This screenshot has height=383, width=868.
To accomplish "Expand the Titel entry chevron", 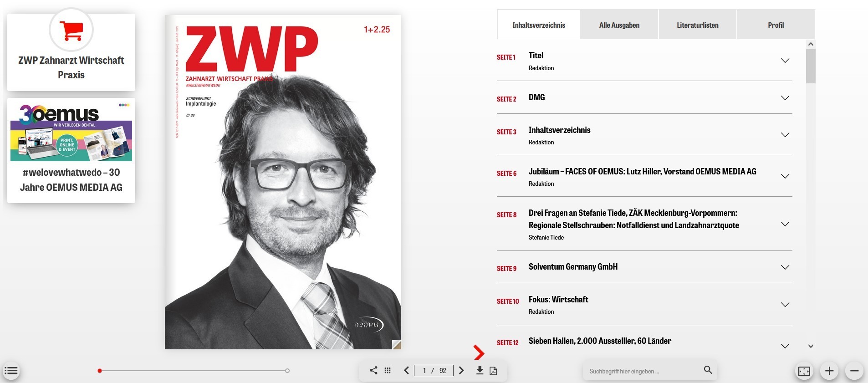I will (x=785, y=61).
